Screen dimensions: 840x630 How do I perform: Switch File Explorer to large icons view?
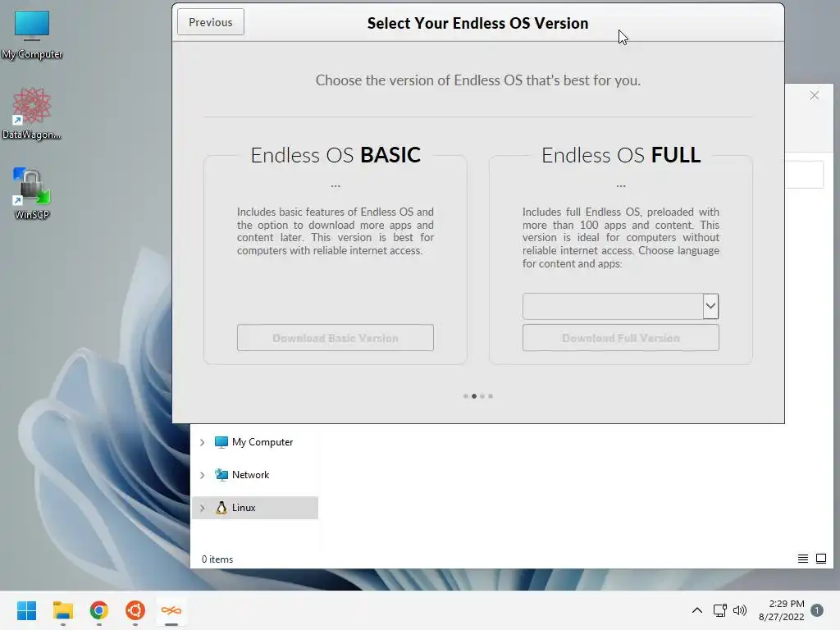tap(820, 559)
